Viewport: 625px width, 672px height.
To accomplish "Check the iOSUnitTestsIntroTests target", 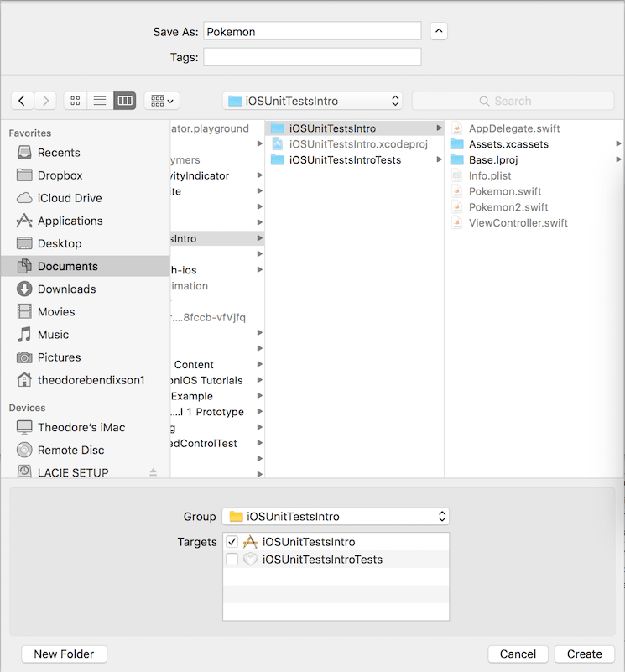I will click(232, 560).
